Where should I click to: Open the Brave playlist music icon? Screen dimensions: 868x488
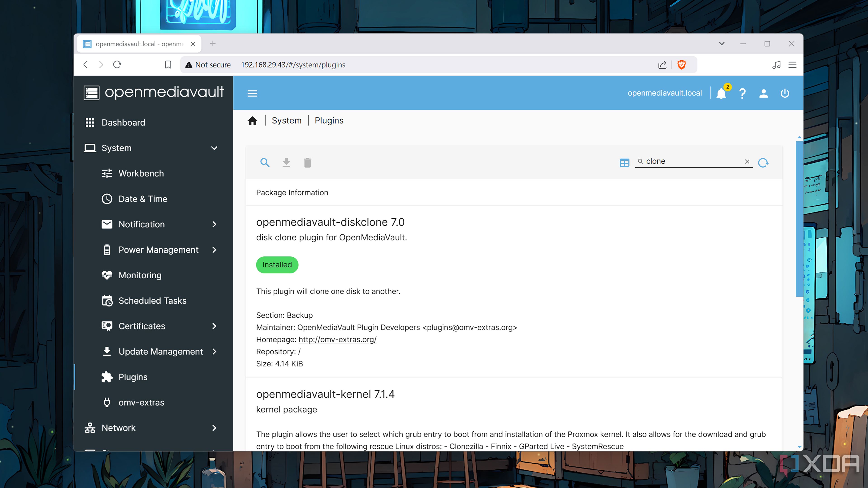click(x=776, y=65)
